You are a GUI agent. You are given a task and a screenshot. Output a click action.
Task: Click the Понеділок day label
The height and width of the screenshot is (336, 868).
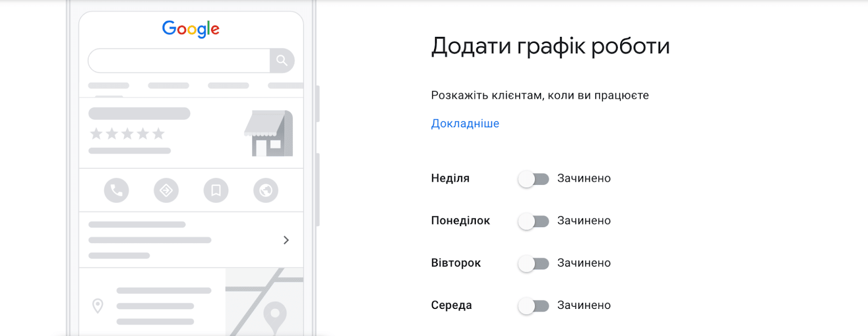pos(461,221)
